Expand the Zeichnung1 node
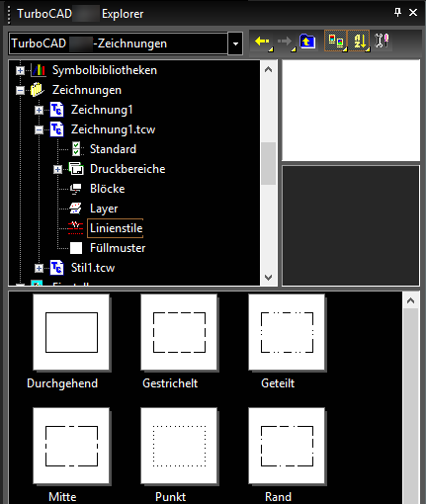This screenshot has width=426, height=504. coord(40,110)
